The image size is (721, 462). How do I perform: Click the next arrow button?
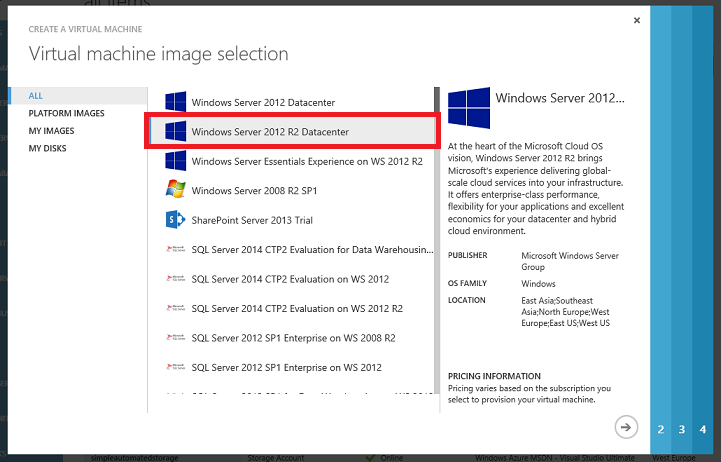pos(626,427)
